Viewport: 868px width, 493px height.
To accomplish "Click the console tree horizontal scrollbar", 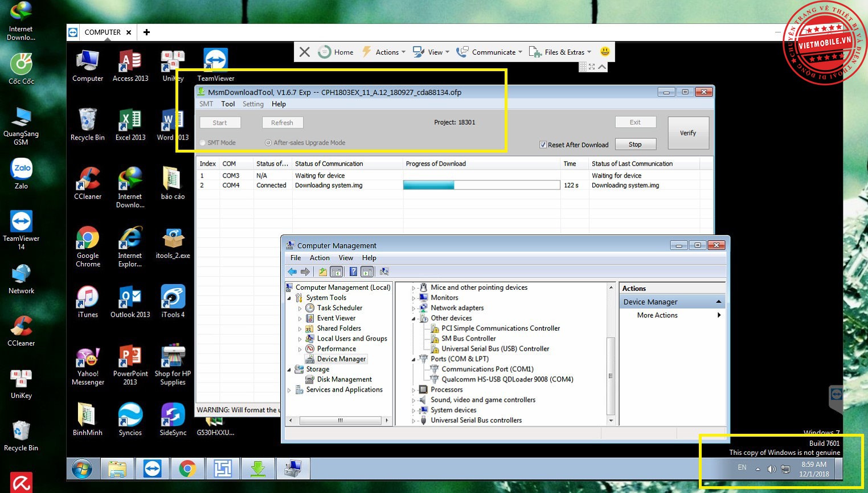I will 339,421.
